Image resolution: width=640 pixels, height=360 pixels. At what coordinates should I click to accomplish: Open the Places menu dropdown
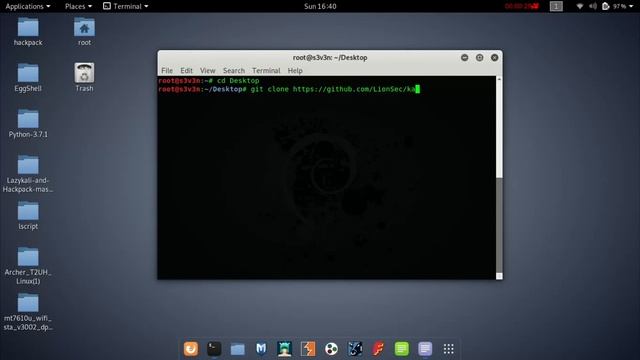coord(78,6)
